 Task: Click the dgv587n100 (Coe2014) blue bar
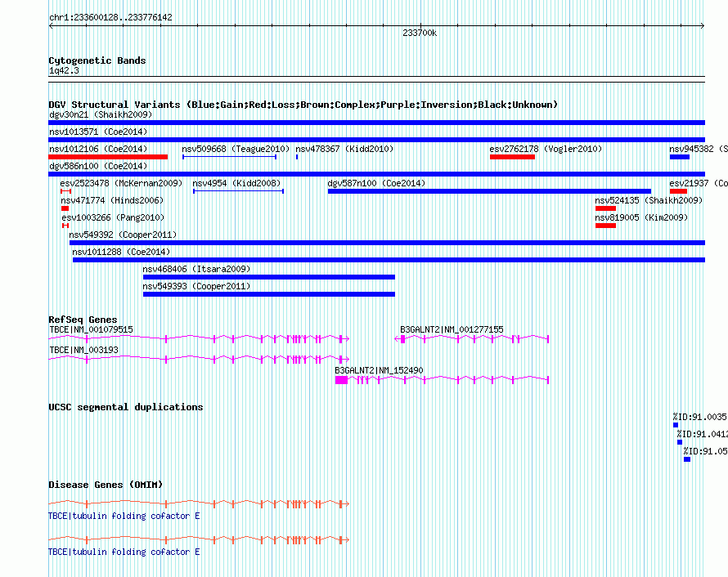489,191
